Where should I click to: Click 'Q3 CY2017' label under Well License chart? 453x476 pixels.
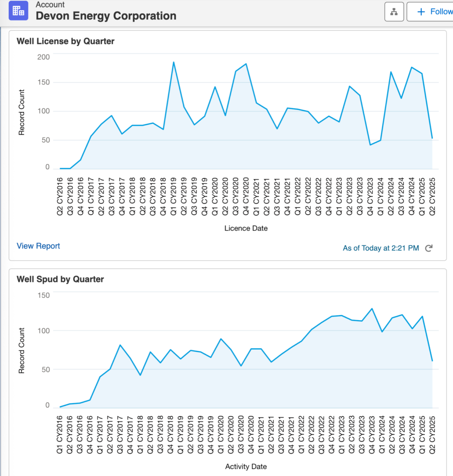point(112,197)
